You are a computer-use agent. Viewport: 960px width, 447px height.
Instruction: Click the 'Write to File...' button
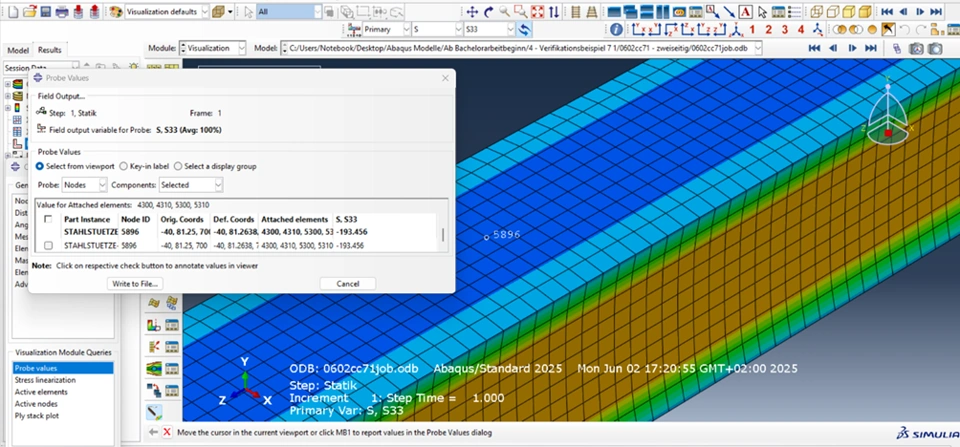tap(135, 284)
